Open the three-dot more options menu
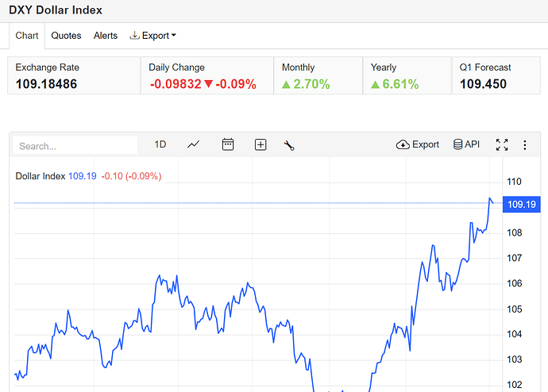Image resolution: width=548 pixels, height=392 pixels. click(525, 144)
